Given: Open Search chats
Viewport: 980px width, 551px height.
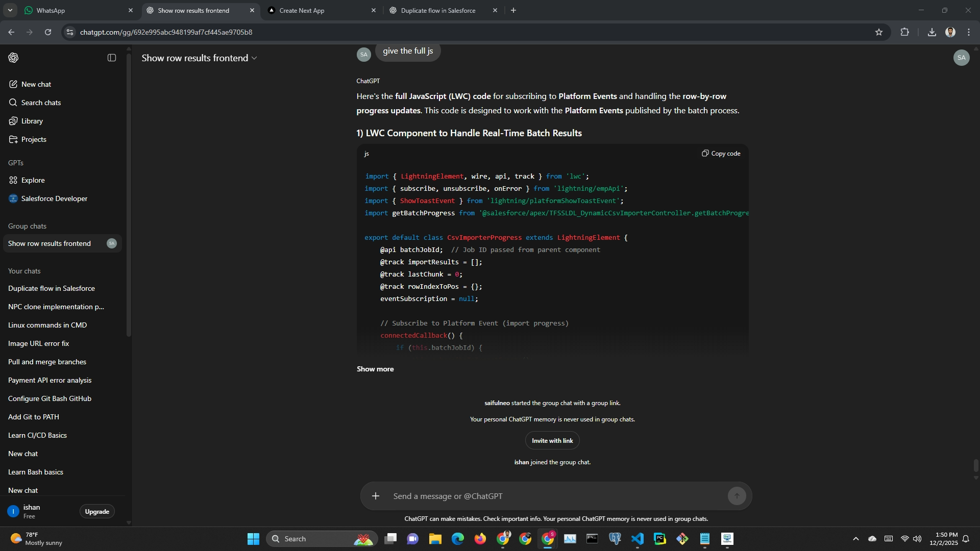Looking at the screenshot, I should pyautogui.click(x=41, y=103).
